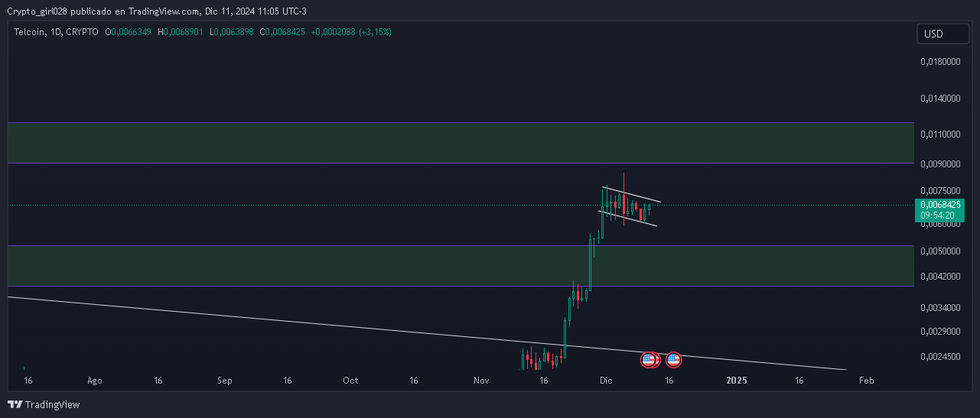The width and height of the screenshot is (980, 418).
Task: Select the close value C0,0068425
Action: (x=283, y=32)
